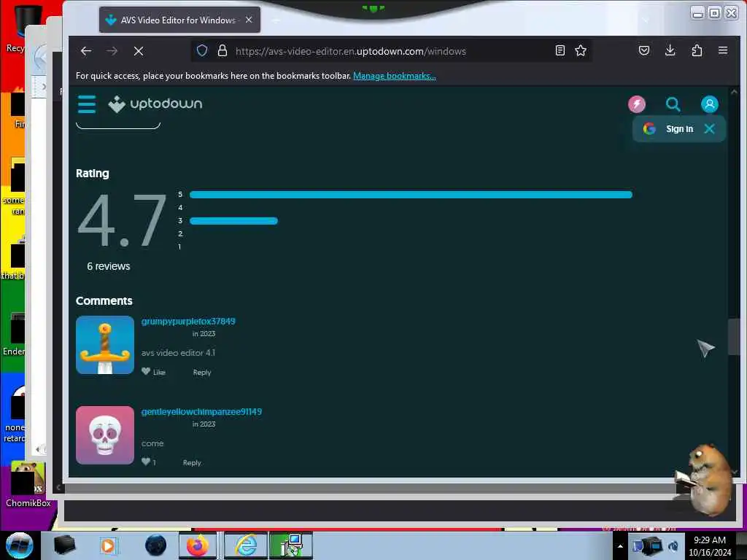
Task: Click the sword avatar thumbnail
Action: pyautogui.click(x=105, y=345)
